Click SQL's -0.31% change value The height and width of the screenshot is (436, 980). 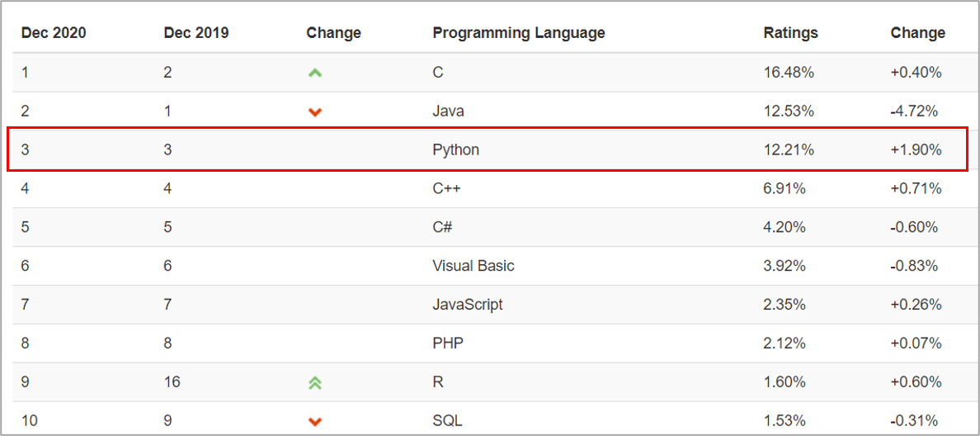916,420
